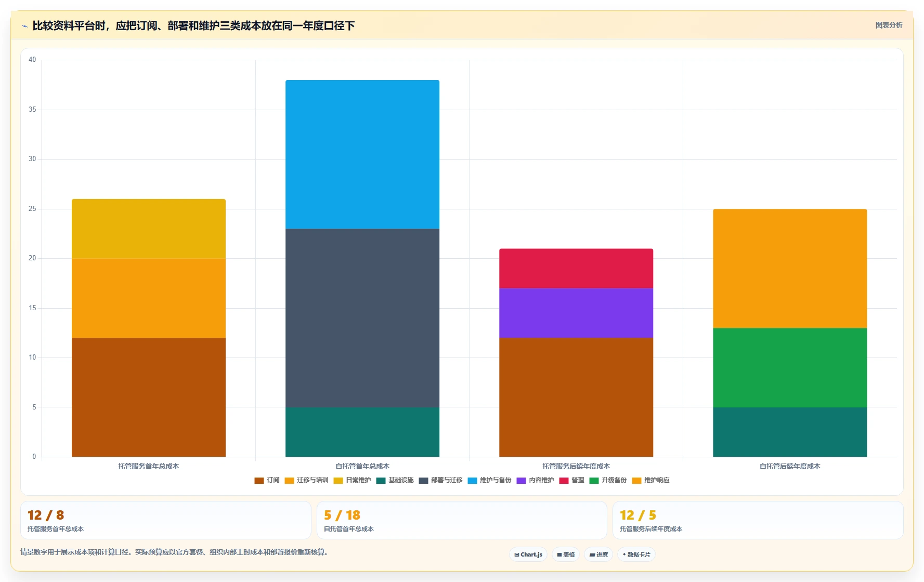Click the x-axis label 托管服务首年总成本
This screenshot has width=924, height=582.
(x=149, y=466)
